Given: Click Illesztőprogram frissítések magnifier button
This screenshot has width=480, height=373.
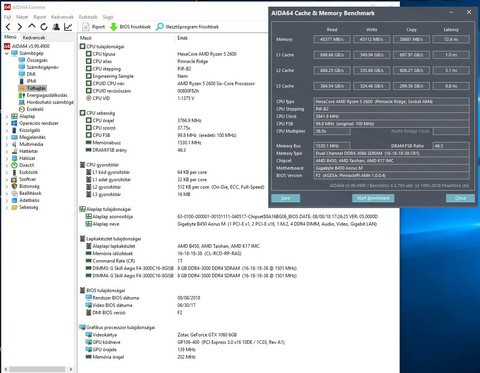Looking at the screenshot, I should point(188,27).
